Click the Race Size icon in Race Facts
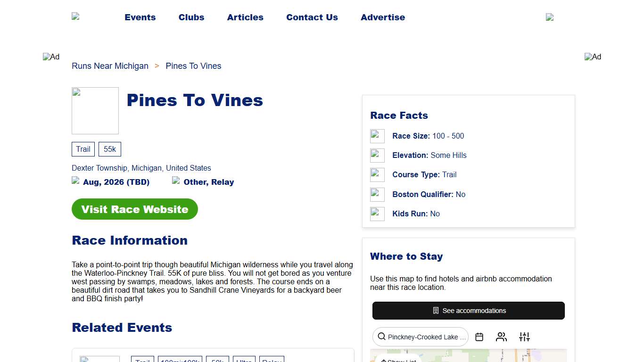 point(377,136)
